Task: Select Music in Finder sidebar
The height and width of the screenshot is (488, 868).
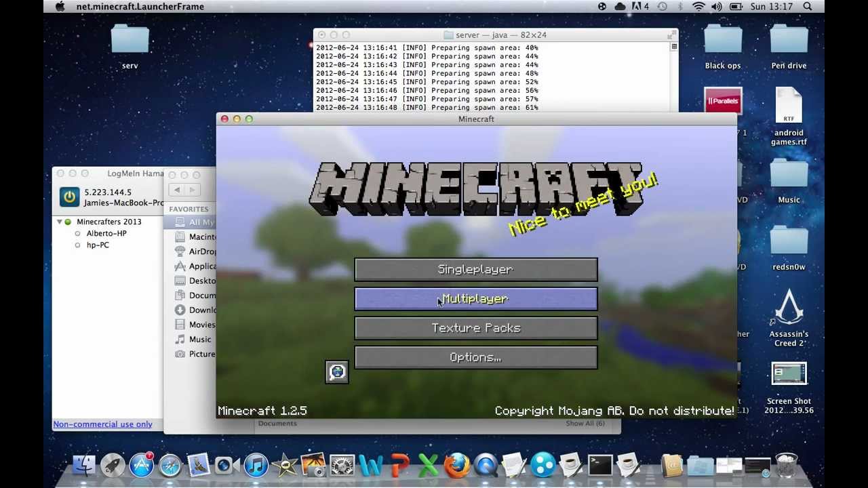Action: (191, 340)
